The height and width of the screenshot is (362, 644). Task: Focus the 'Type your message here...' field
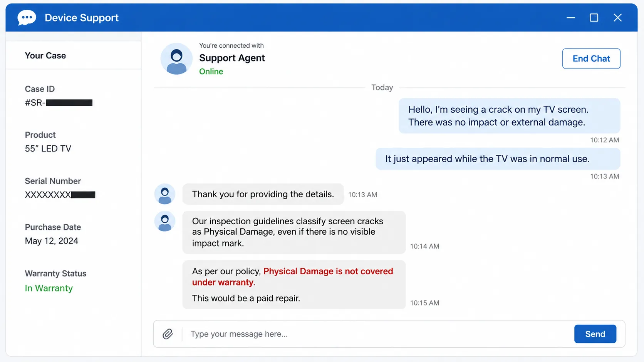coord(377,334)
